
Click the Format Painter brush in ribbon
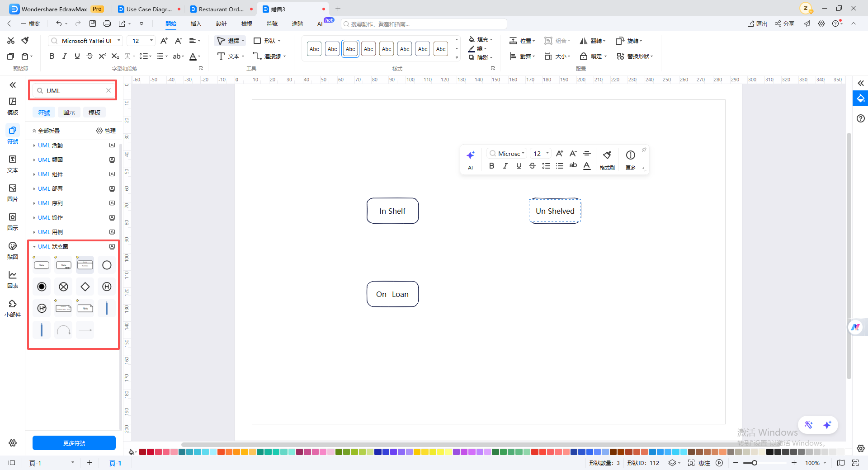pyautogui.click(x=25, y=41)
